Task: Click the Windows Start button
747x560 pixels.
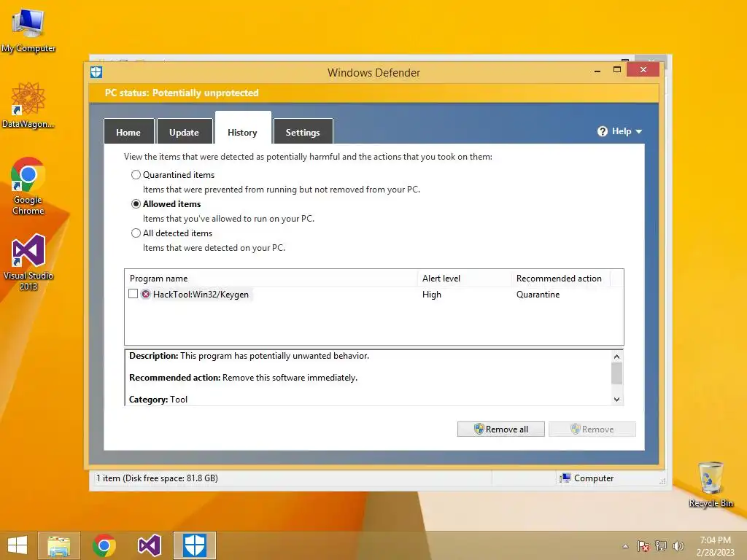Action: [x=18, y=545]
